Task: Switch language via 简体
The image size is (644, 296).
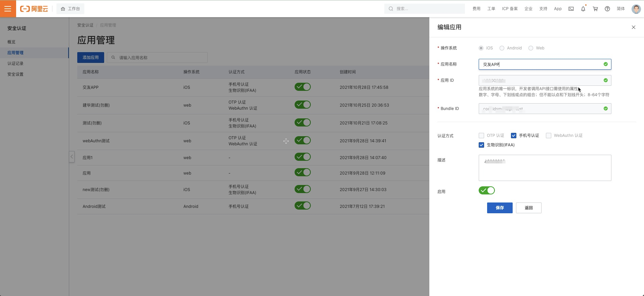Action: click(x=621, y=9)
